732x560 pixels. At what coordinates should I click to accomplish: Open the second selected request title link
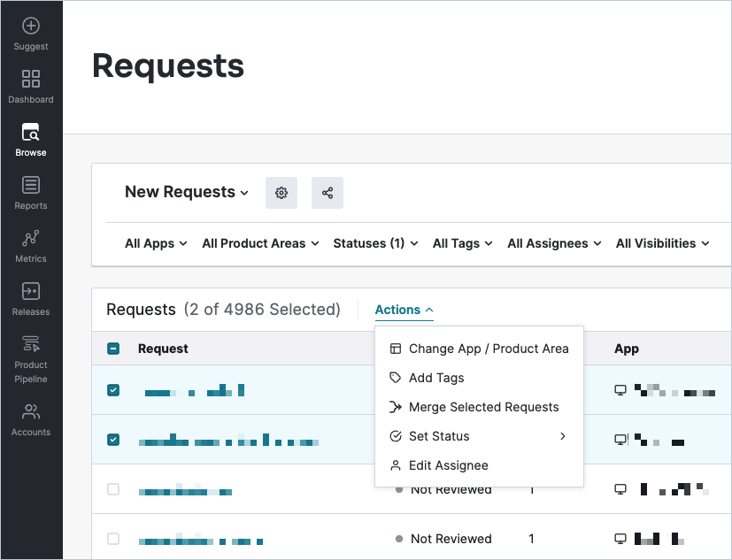228,440
